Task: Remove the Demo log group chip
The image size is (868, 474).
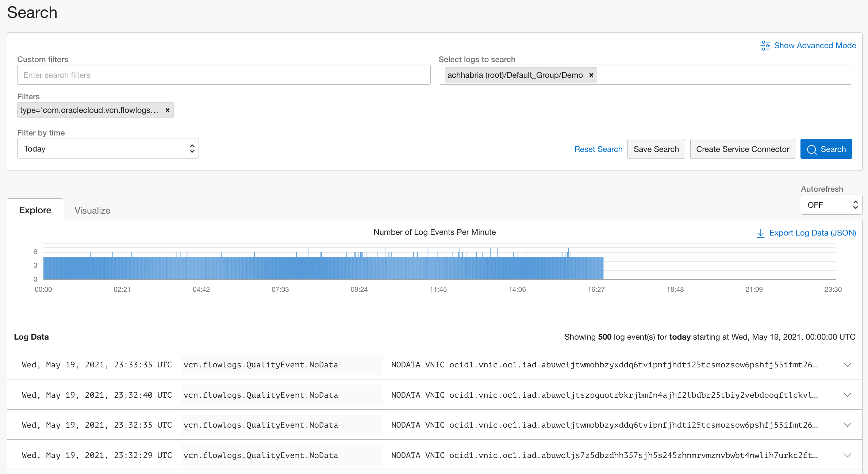Action: 591,75
